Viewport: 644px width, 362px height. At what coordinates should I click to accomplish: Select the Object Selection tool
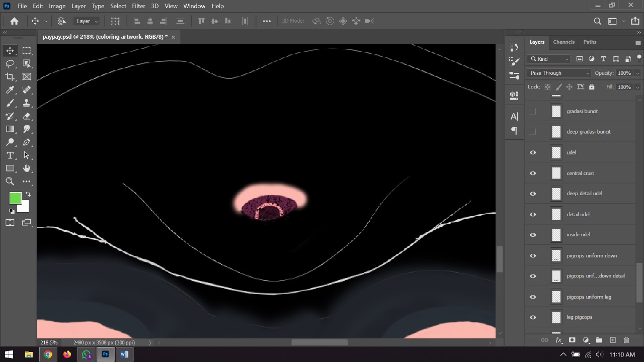point(27,64)
